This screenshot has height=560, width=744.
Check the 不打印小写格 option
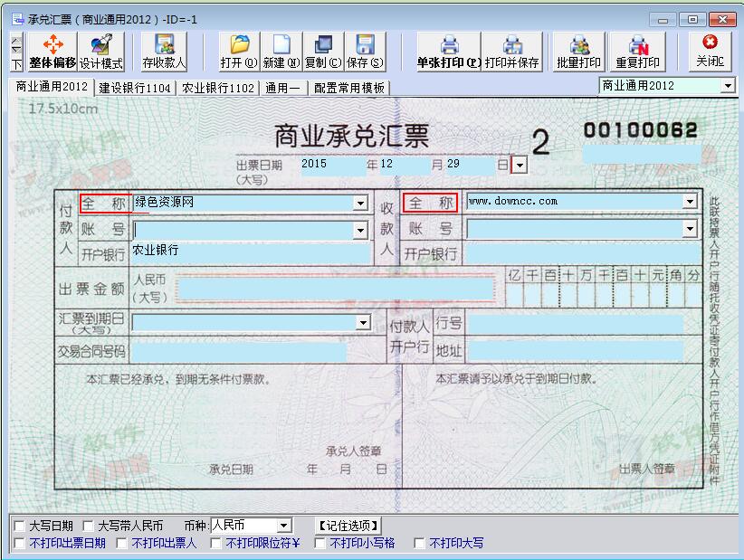point(320,544)
